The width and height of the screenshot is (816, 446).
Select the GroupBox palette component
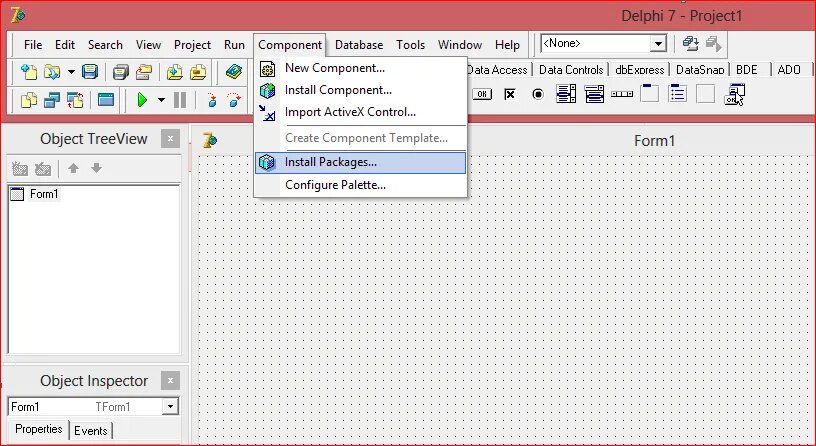tap(649, 94)
